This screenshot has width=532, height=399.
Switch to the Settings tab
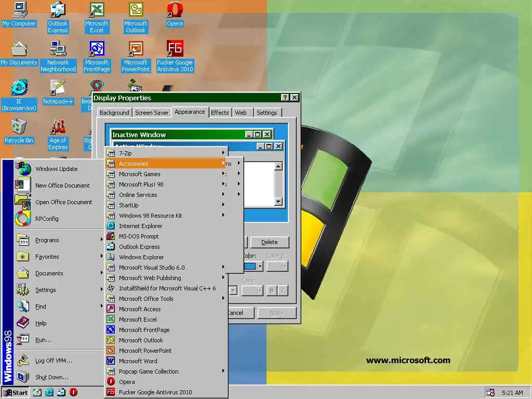coord(267,113)
